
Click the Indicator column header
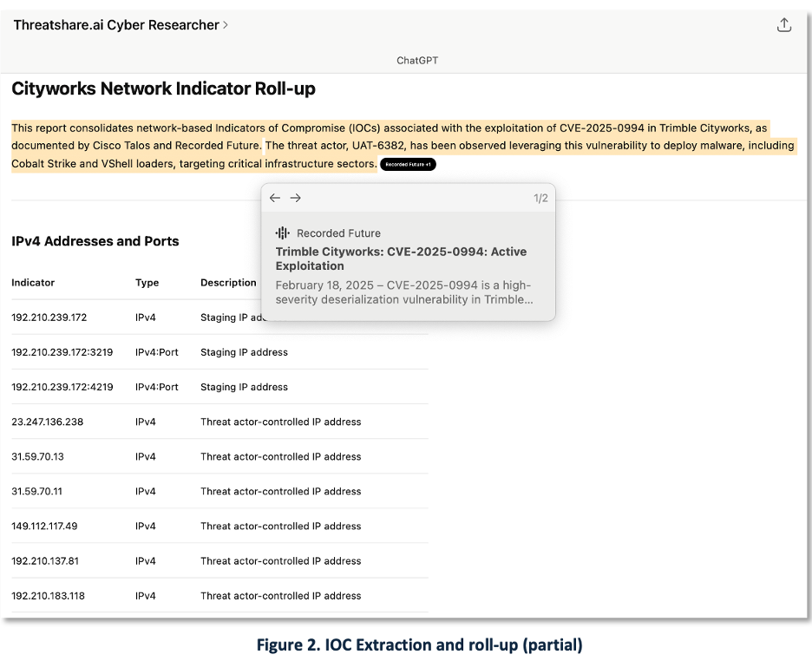point(33,283)
